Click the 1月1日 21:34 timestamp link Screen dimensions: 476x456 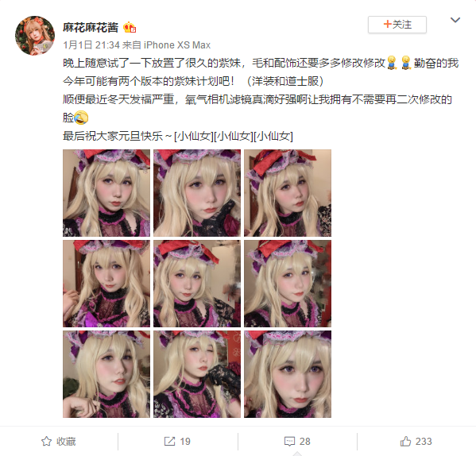coord(91,45)
